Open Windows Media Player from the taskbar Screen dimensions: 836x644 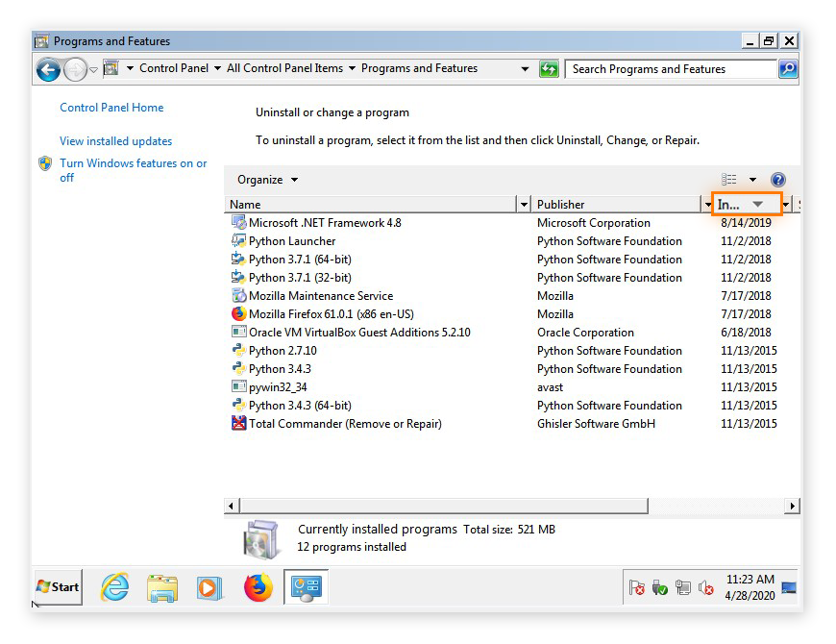coord(210,587)
